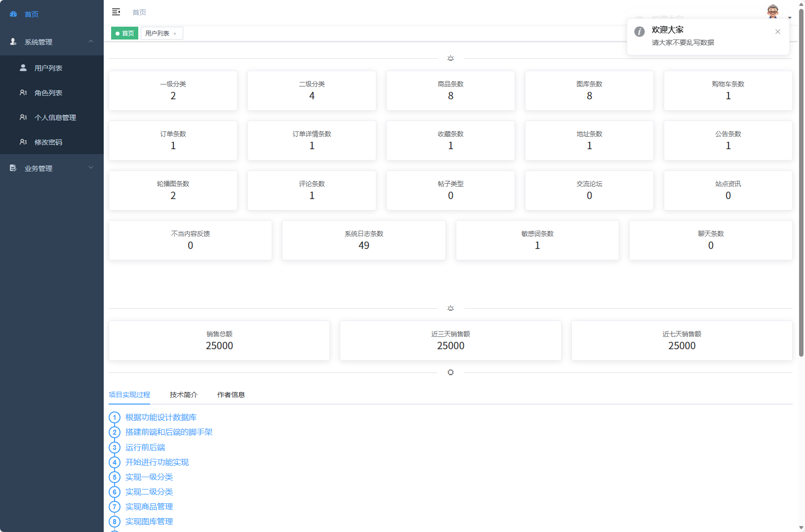Select the 技术简介 tab
Screen dimensions: 805x532
click(x=184, y=395)
